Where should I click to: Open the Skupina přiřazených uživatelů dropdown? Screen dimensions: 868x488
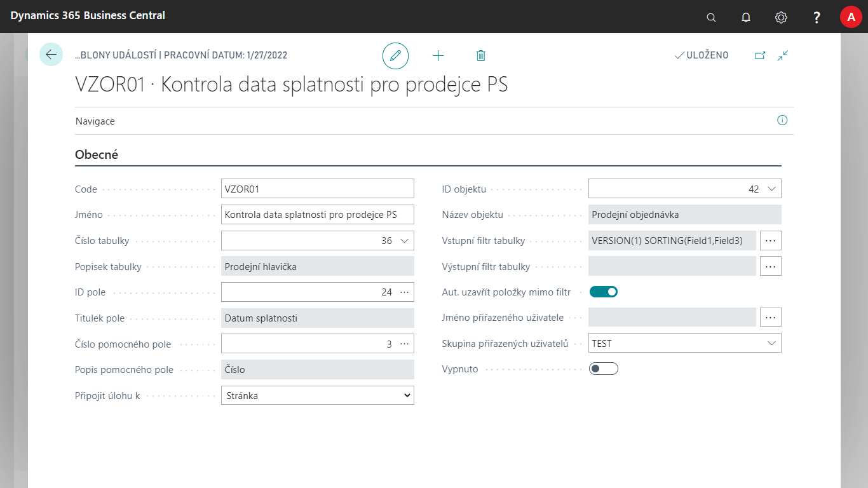click(771, 343)
